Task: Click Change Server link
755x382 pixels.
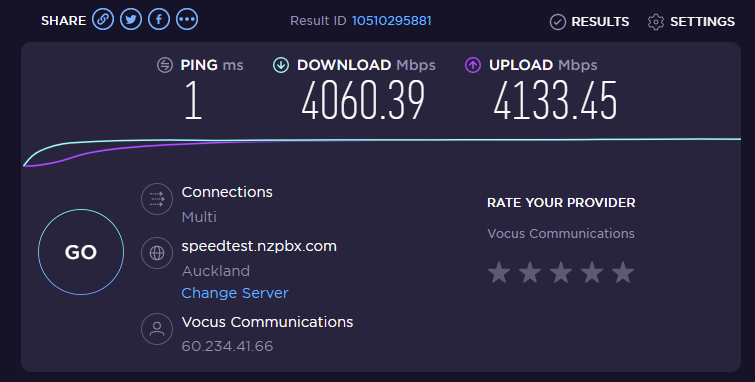Action: click(235, 293)
